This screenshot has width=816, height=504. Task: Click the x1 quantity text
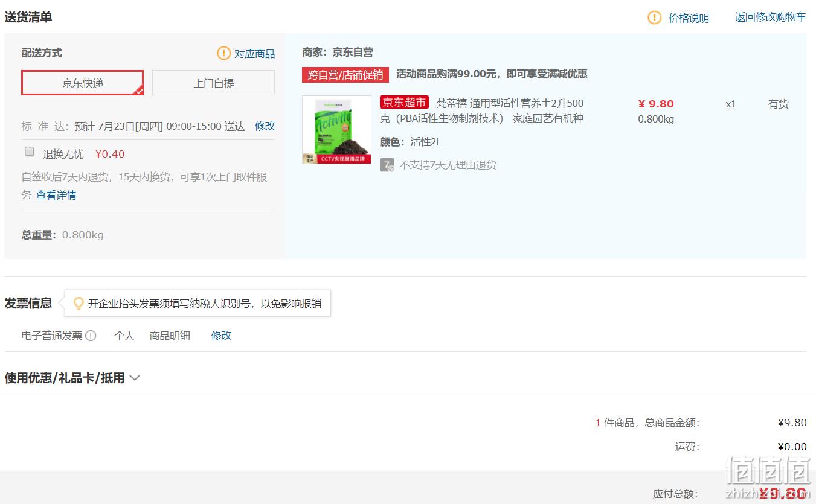pos(731,104)
